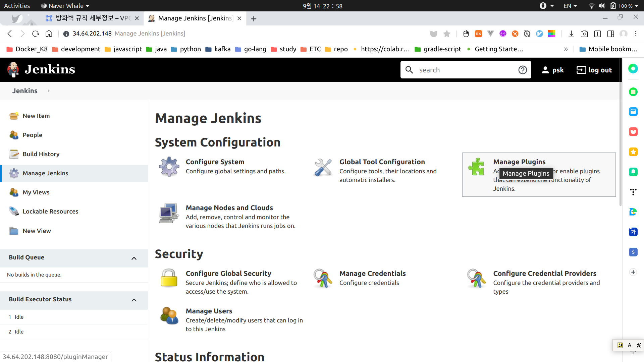Screen dimensions: 644x362
Task: Show hidden bookmarks overflow chevron
Action: (x=566, y=49)
